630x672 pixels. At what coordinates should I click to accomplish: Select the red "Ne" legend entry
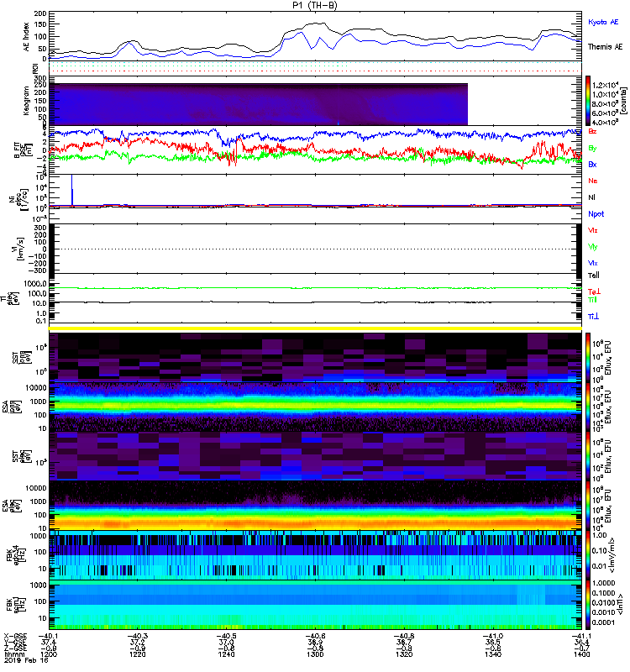click(593, 181)
